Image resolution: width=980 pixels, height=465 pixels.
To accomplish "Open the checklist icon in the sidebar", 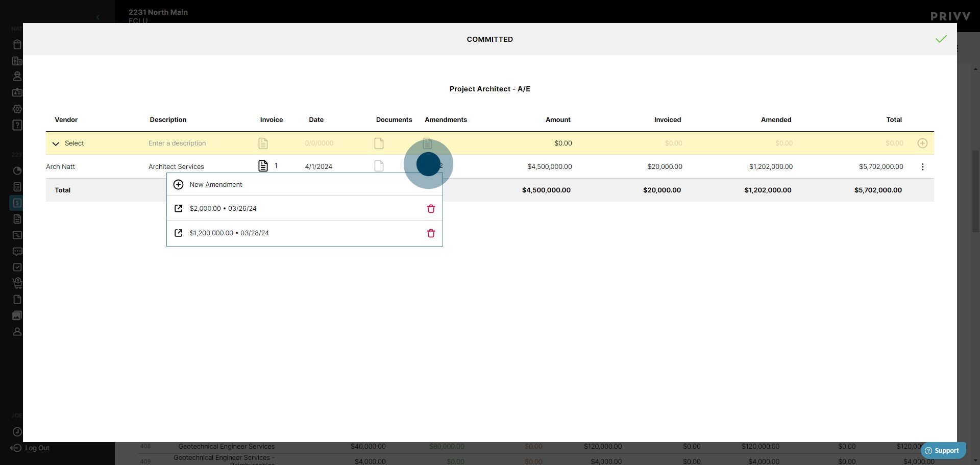I will pos(17,267).
